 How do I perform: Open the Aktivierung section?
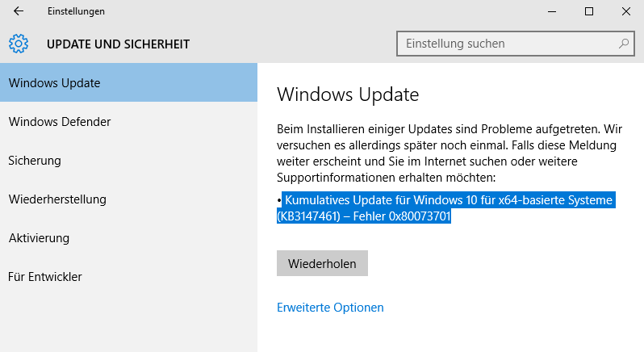pyautogui.click(x=128, y=238)
